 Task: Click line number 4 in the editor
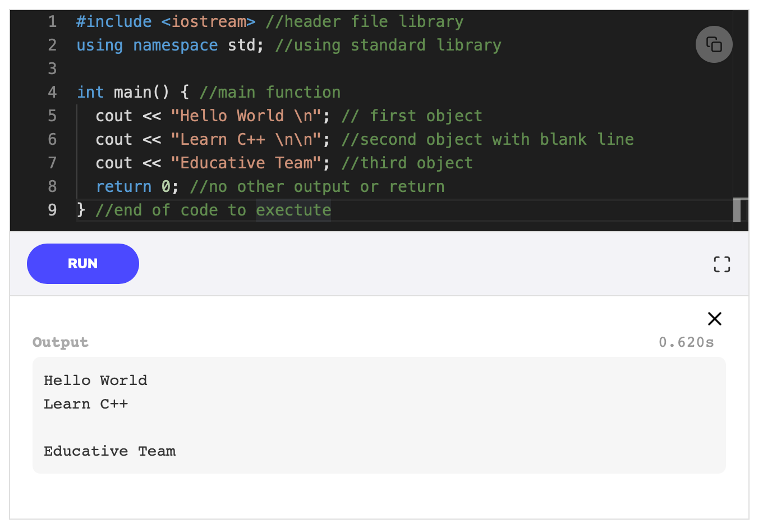click(x=52, y=92)
